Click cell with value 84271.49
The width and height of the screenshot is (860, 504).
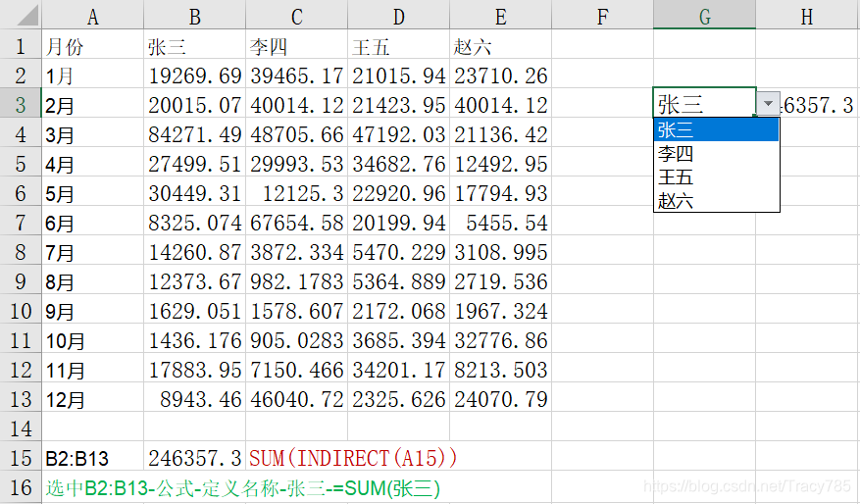[x=195, y=133]
